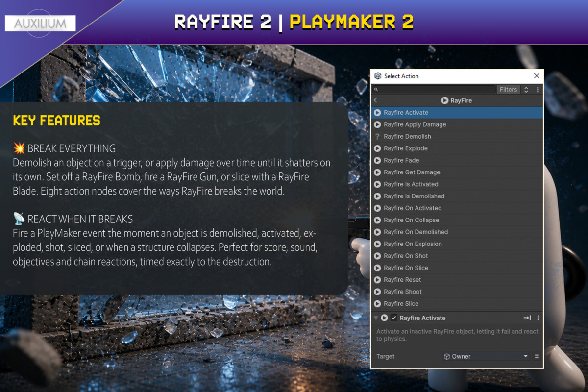The width and height of the screenshot is (588, 392).
Task: Select the Rayfire On Activated action
Action: [457, 208]
